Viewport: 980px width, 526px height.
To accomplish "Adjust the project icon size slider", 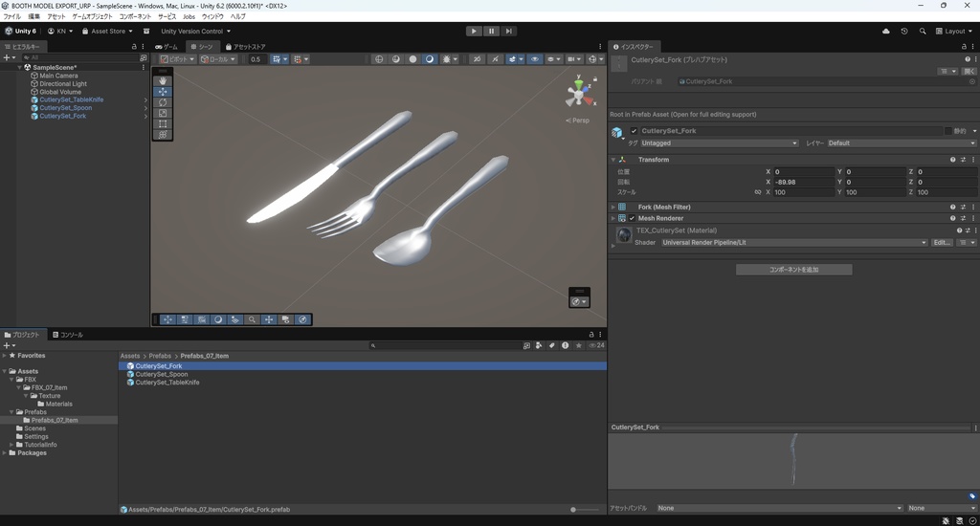I will click(x=585, y=510).
